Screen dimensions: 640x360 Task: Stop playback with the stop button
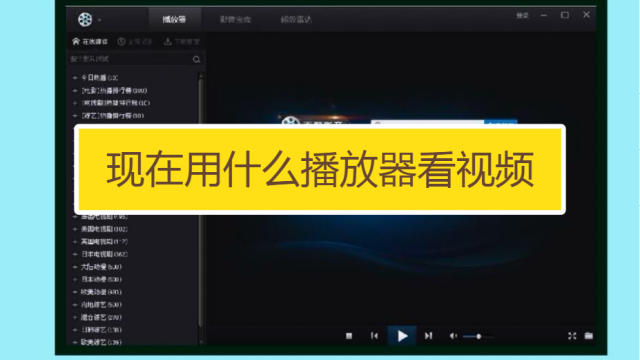tap(349, 336)
